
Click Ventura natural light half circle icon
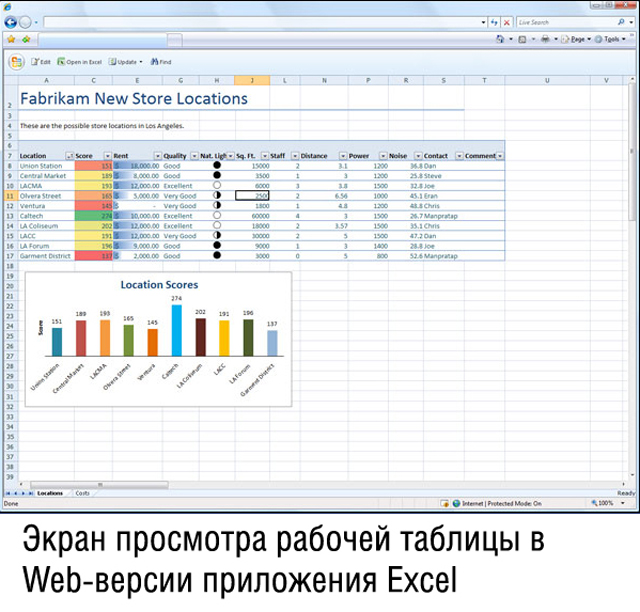pyautogui.click(x=217, y=205)
